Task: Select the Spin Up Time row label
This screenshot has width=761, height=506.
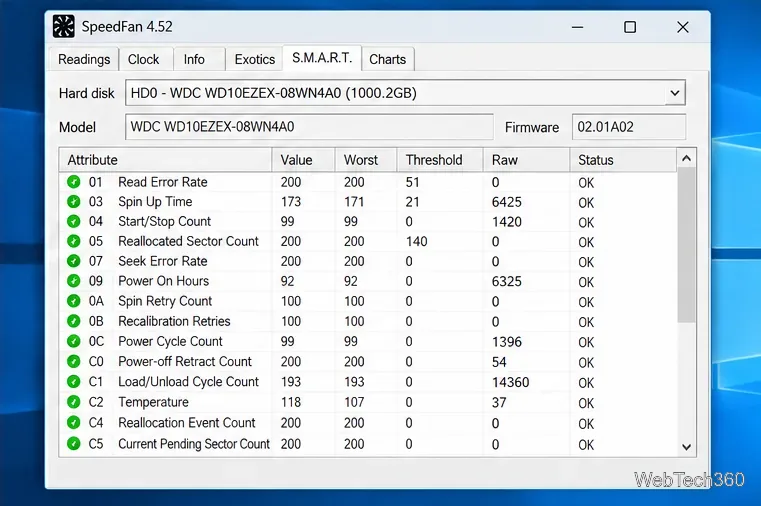Action: [155, 202]
